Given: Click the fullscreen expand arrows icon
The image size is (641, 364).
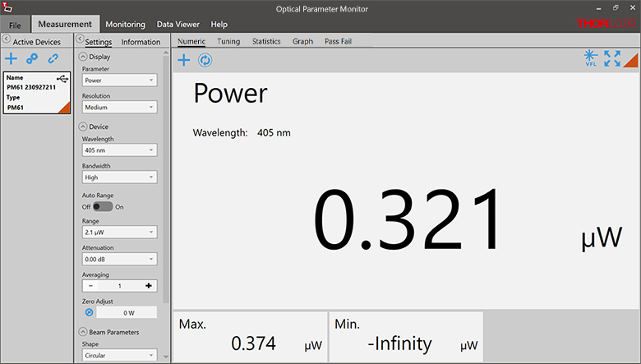Looking at the screenshot, I should pos(612,58).
